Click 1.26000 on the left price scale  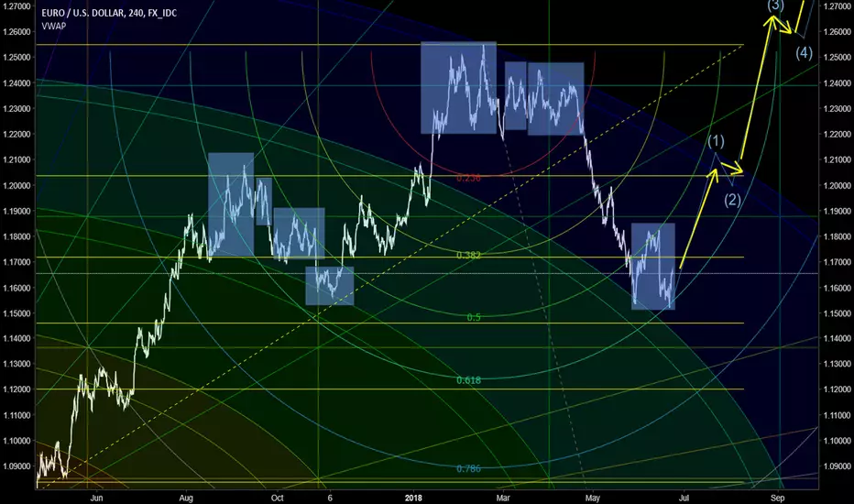(16, 31)
